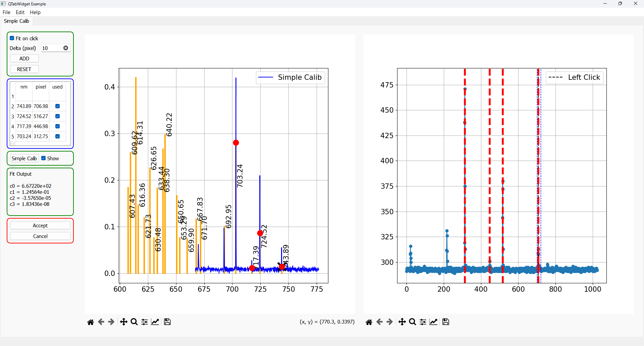The image size is (644, 346).
Task: Click Simple Calib legend entry
Action: point(290,77)
